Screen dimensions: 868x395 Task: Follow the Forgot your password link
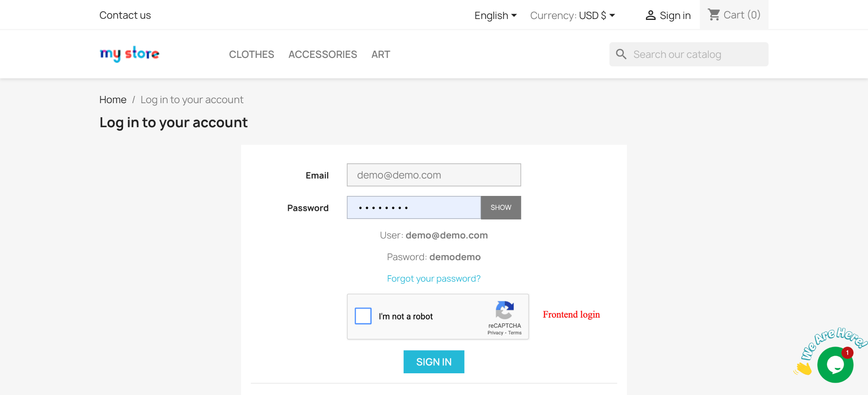[x=434, y=279]
